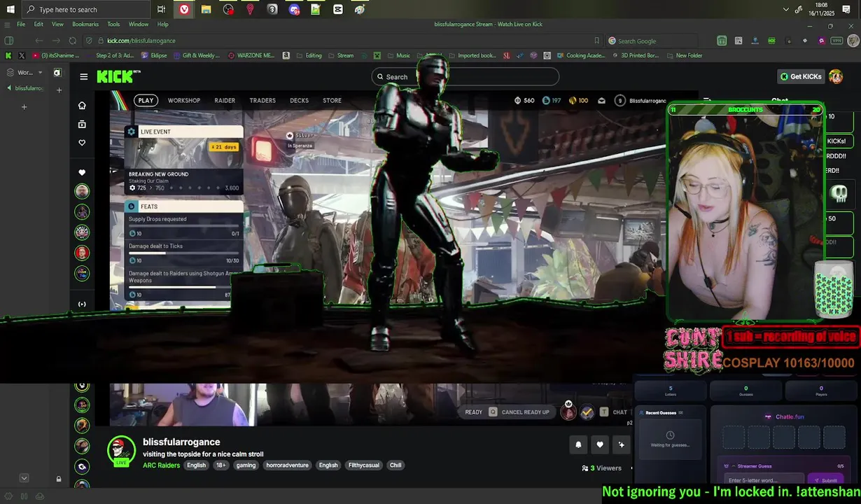This screenshot has width=861, height=504.
Task: Open the streamer's profile picture with LIVE badge
Action: pos(121,451)
